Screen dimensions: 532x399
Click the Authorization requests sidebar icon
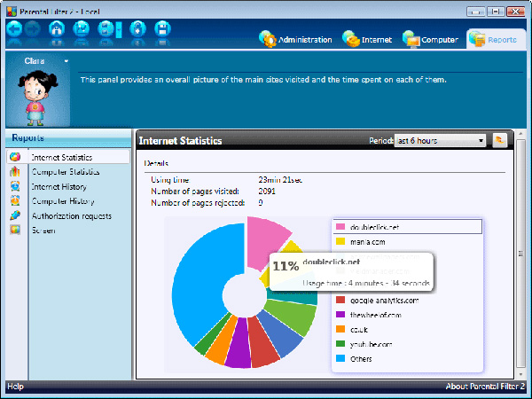(15, 215)
